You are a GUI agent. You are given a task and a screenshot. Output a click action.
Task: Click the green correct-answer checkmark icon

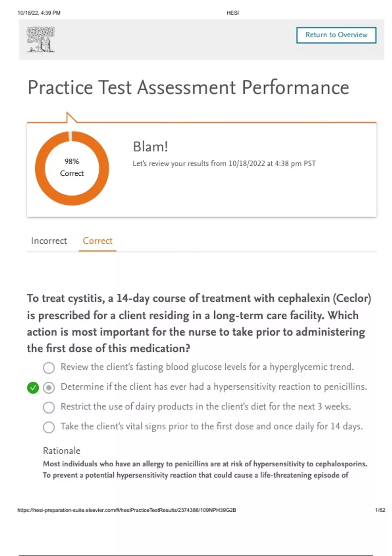[33, 388]
